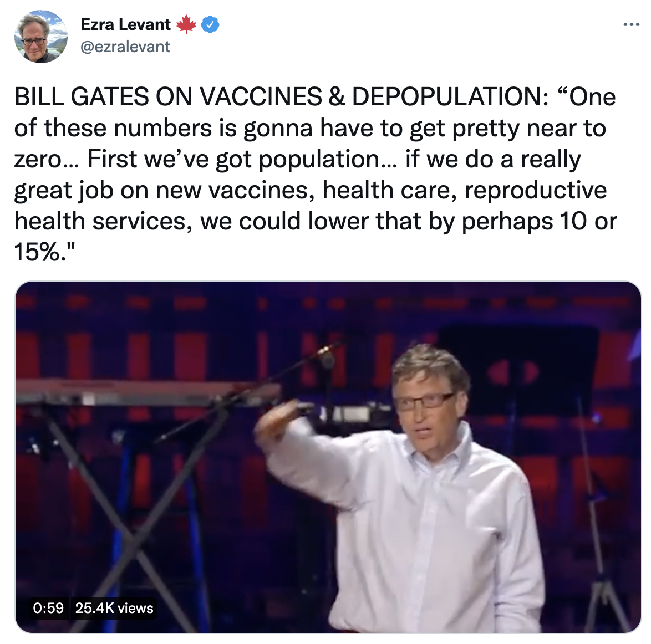Click the Ezra Levant display name
Image resolution: width=651 pixels, height=644 pixels.
pyautogui.click(x=125, y=24)
